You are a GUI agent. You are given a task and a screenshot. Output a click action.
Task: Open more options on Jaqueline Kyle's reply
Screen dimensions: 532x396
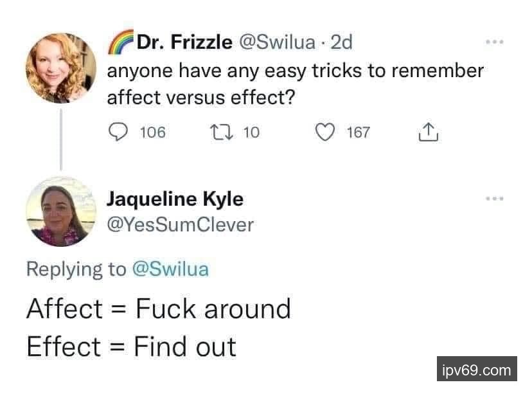(494, 199)
